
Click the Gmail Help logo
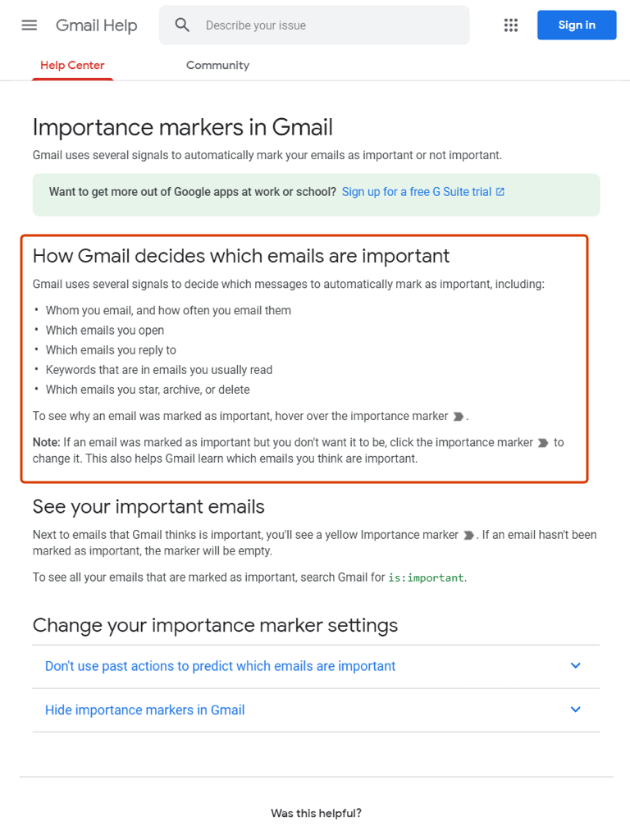point(96,25)
